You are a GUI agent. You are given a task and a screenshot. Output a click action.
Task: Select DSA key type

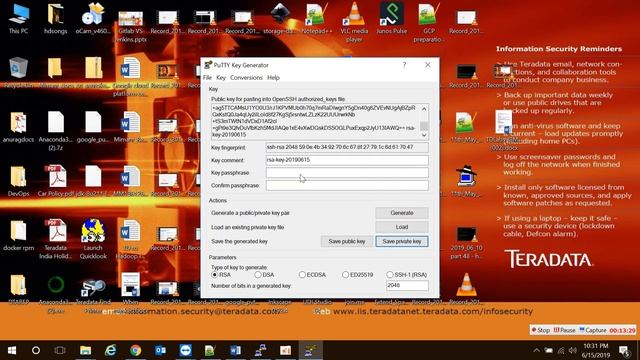click(x=264, y=275)
